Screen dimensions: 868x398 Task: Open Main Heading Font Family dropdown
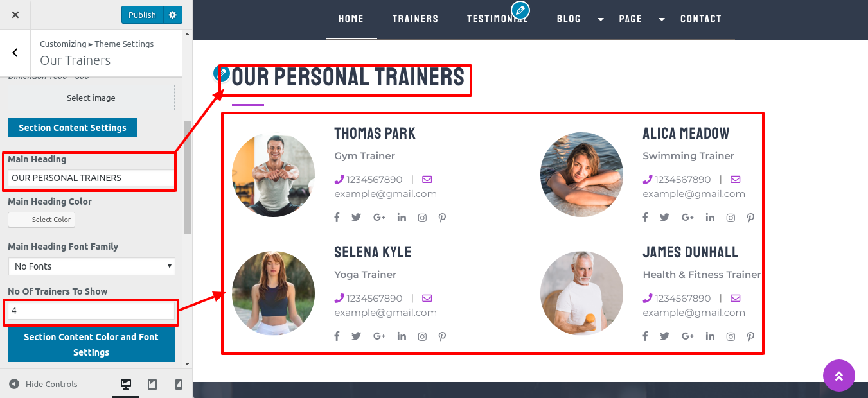click(x=91, y=266)
